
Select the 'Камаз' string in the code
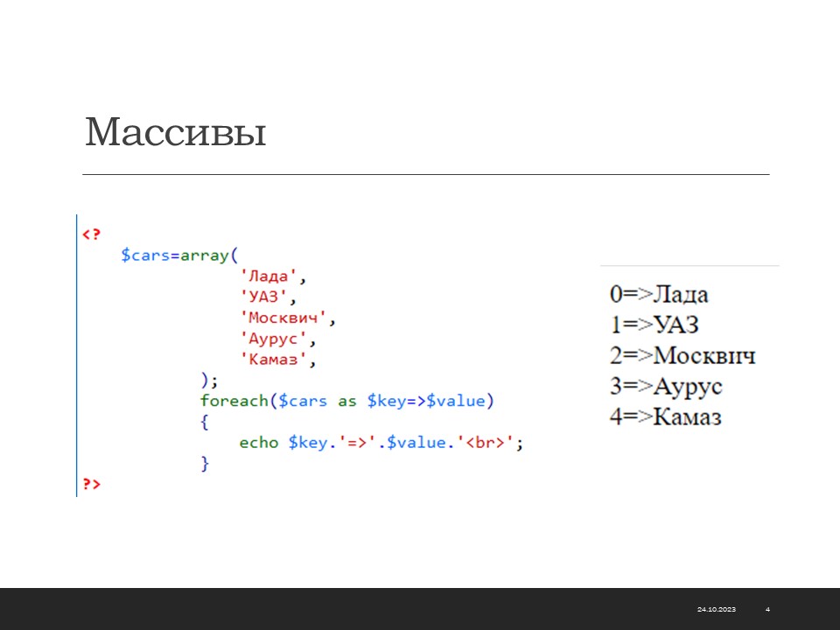276,360
